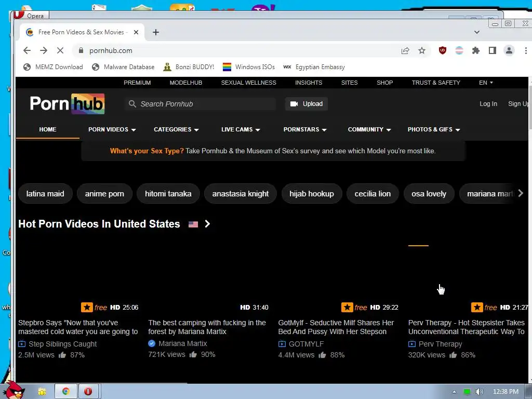Open the Egyptian Embassy bookmark
Viewport: 532px width, 399px height.
point(314,67)
